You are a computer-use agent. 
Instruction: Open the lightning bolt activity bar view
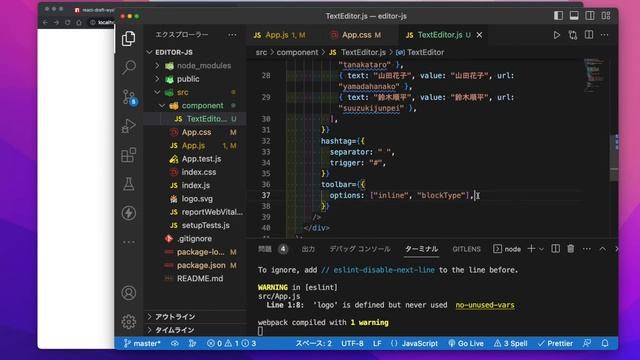(129, 213)
